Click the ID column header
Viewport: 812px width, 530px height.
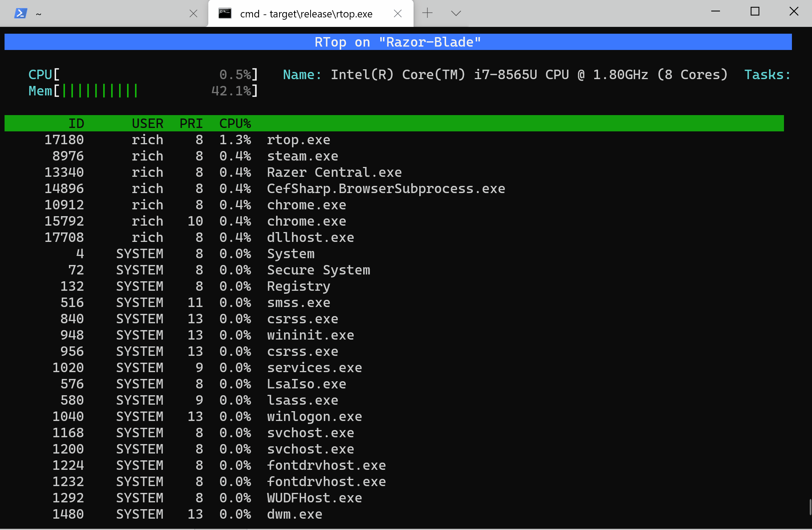tap(76, 123)
